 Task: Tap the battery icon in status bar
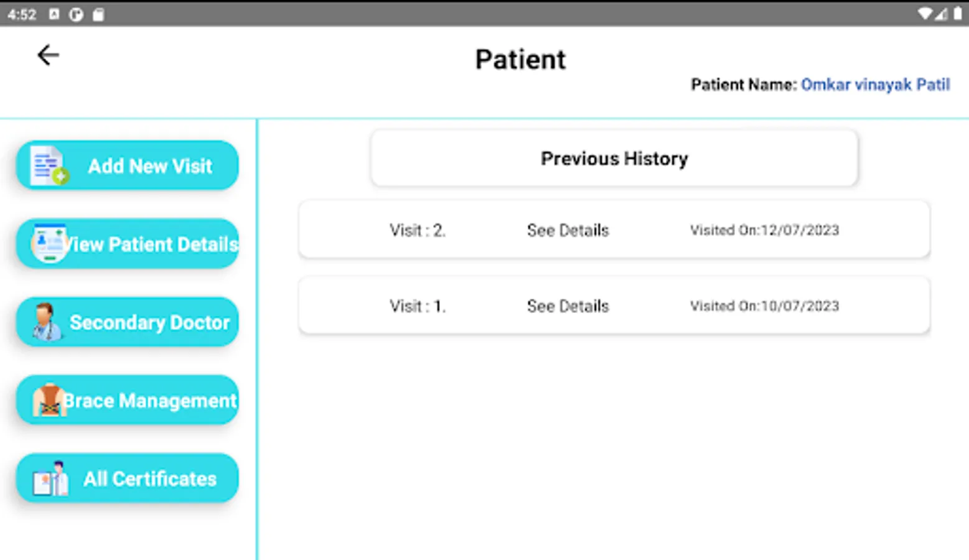click(957, 14)
